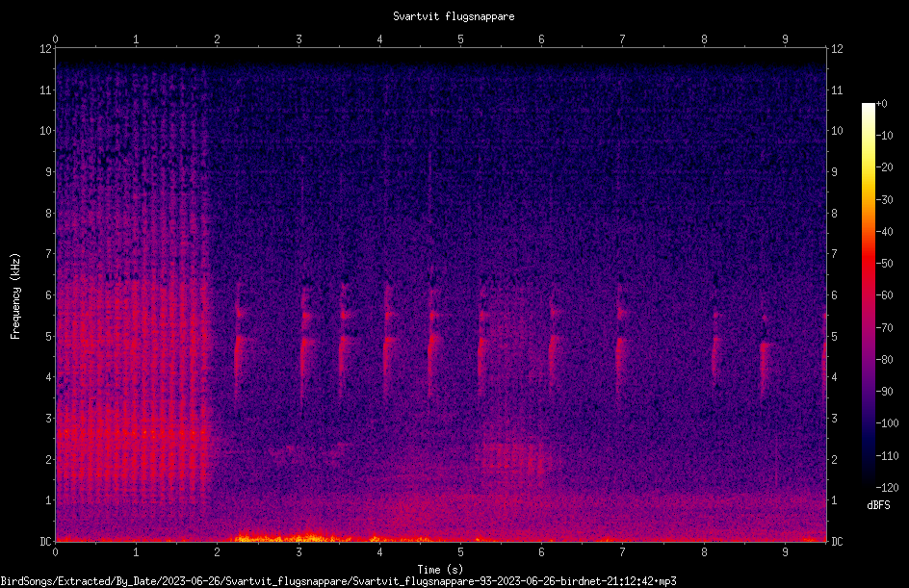This screenshot has height=588, width=909.
Task: Click the red noise band around 2.6 kHz
Action: [x=132, y=432]
